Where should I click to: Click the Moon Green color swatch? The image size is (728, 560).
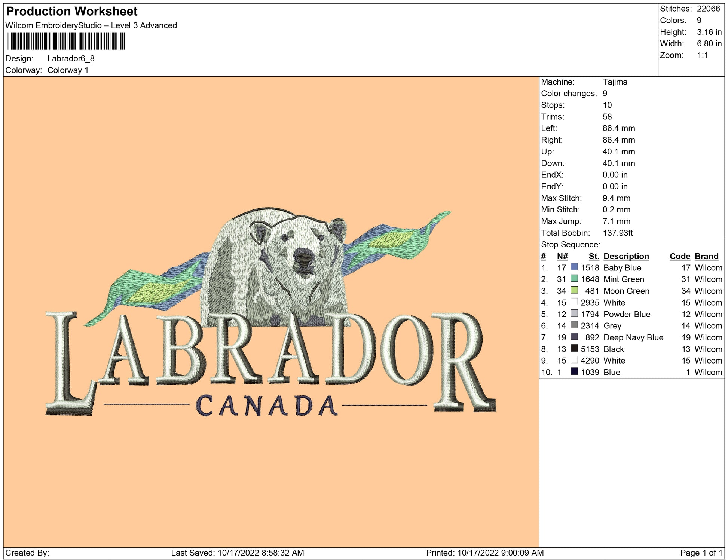[574, 290]
